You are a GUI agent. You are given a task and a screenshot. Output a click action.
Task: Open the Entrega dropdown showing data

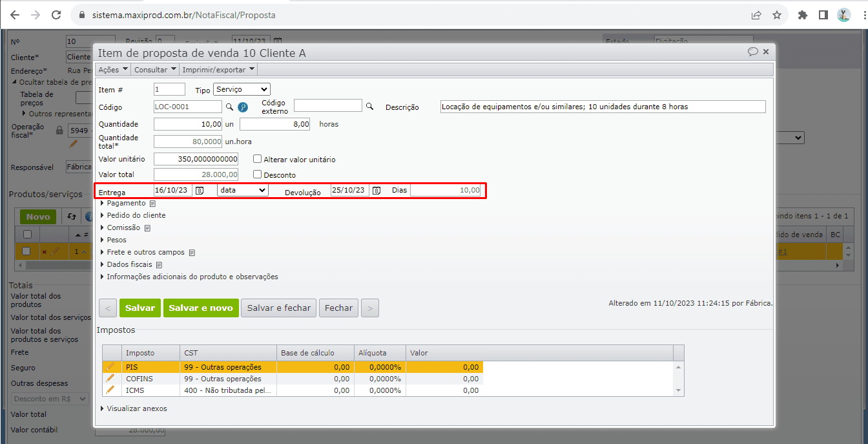tap(243, 190)
